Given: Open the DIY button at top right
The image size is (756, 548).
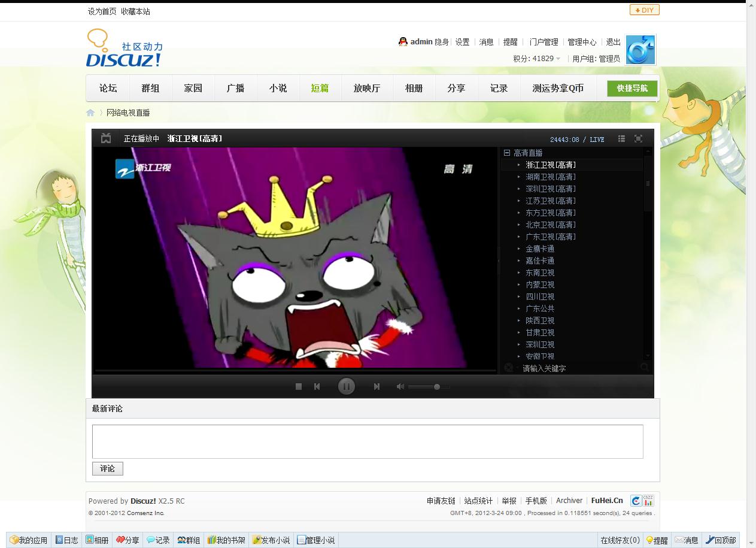Looking at the screenshot, I should pyautogui.click(x=644, y=10).
